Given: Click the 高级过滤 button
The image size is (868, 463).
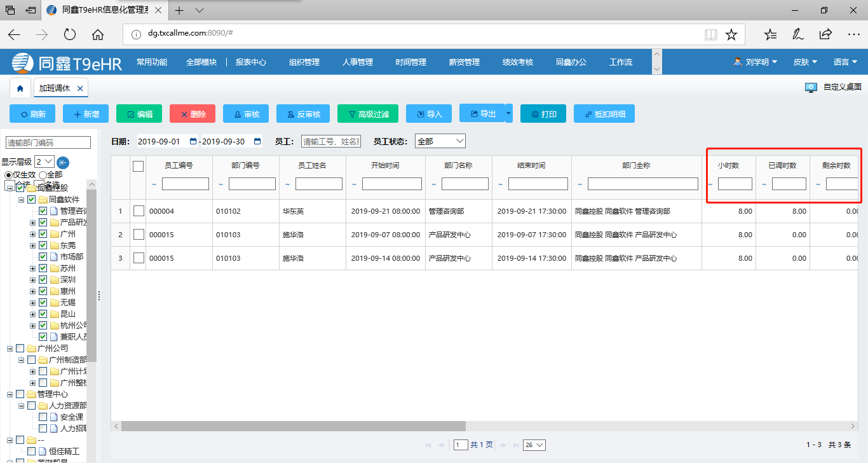Looking at the screenshot, I should pos(368,114).
